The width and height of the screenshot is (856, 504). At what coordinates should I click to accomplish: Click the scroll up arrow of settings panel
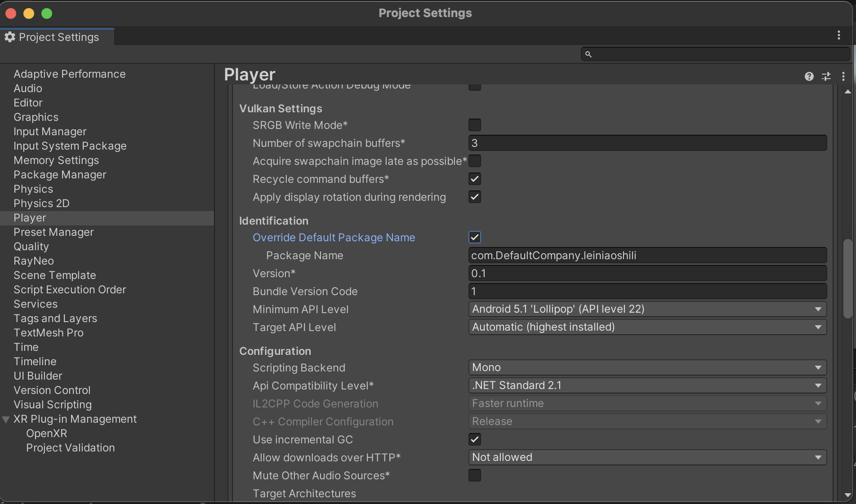tap(847, 92)
